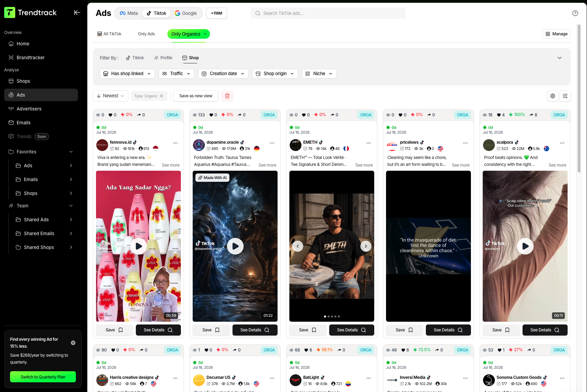Viewport: 587px width, 392px height.
Task: Collapse the sidebar with the arrow icon
Action: [77, 12]
